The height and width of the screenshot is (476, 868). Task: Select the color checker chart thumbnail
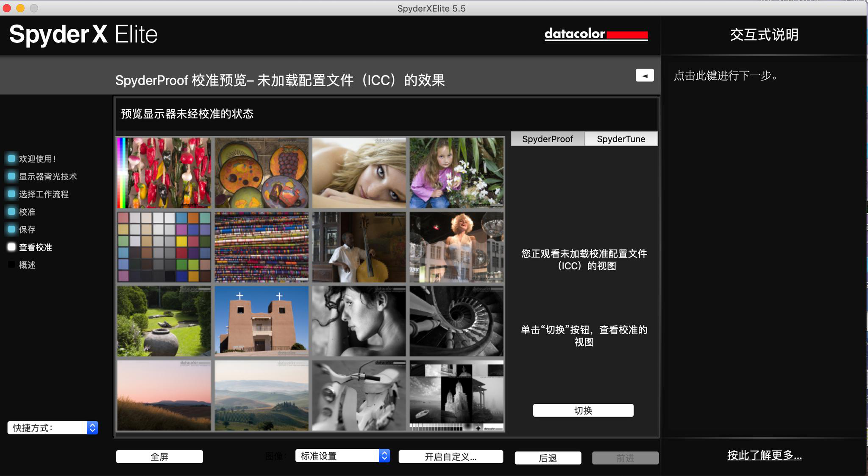point(164,247)
